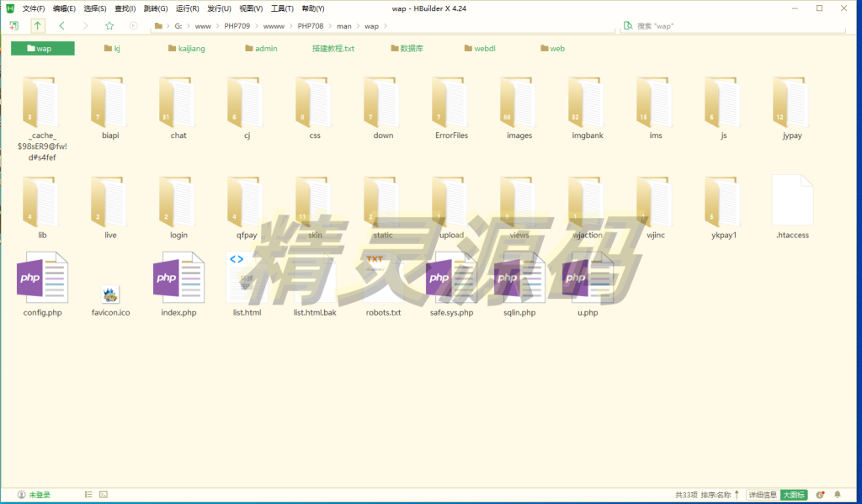Expand the chevron after the wap breadcrumb
Screen dimensions: 862x504
pos(386,26)
